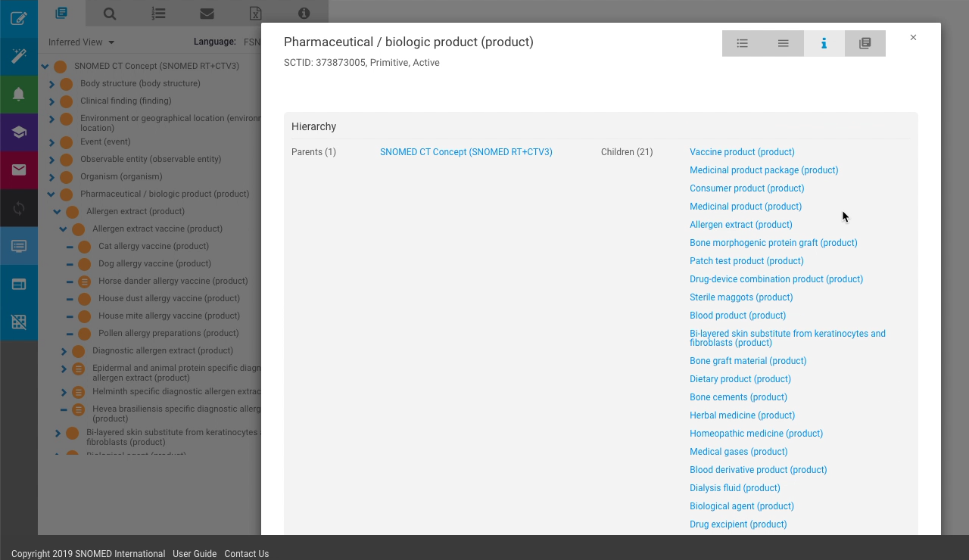Open the magic wand sidebar tool
Screen dimensions: 969x560
pyautogui.click(x=19, y=56)
